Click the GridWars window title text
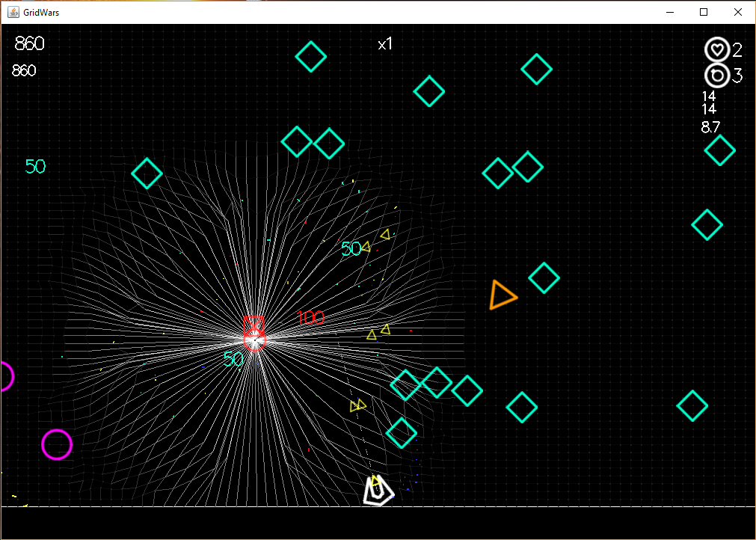Viewport: 756px width, 540px height. tap(41, 13)
